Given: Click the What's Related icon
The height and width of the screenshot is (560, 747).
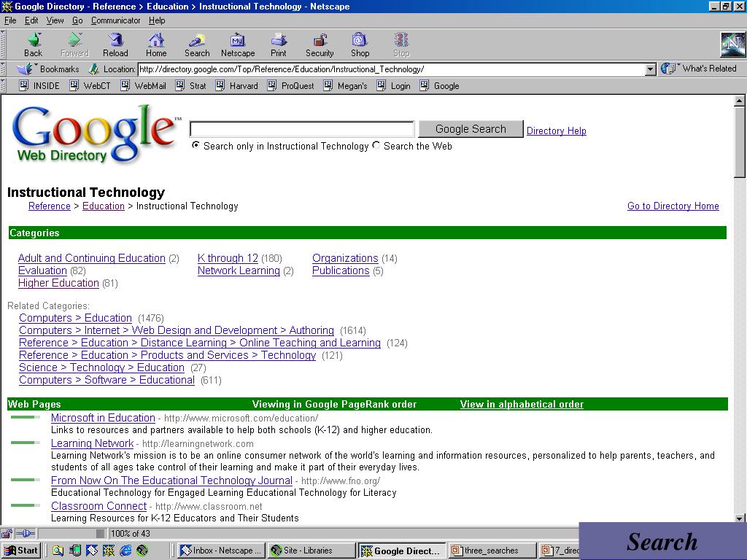Looking at the screenshot, I should coord(668,69).
